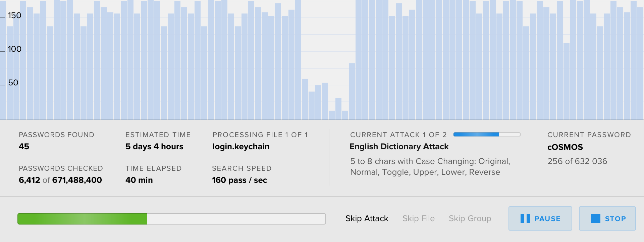The image size is (644, 242).
Task: Click the blue current attack progress bar
Action: (x=486, y=134)
